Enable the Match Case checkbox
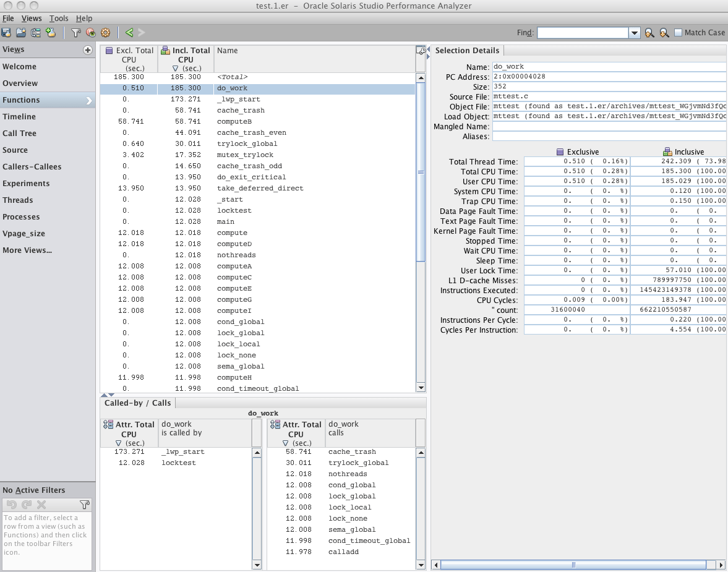The width and height of the screenshot is (728, 572). click(678, 33)
